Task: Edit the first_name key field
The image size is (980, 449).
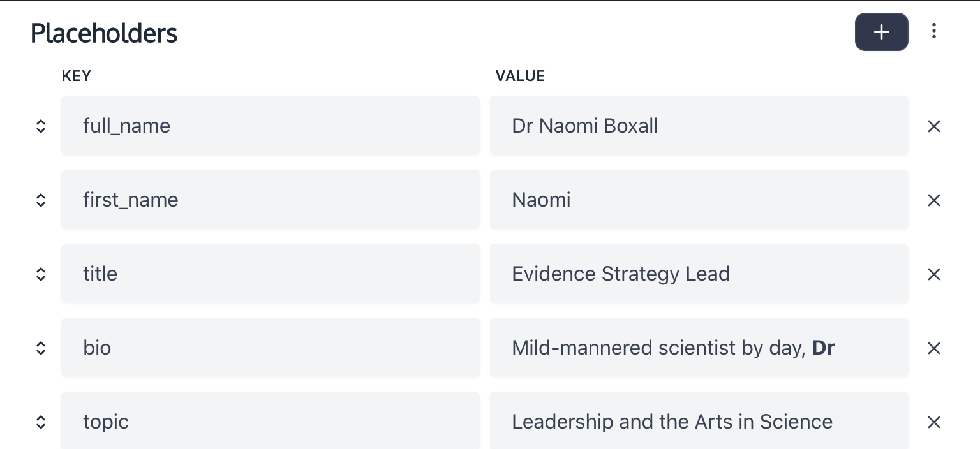Action: 270,200
